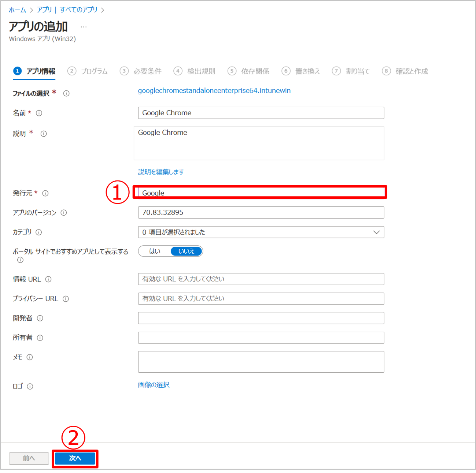476x473 pixels.
Task: Click info icon beside ロゴ label
Action: [x=30, y=386]
